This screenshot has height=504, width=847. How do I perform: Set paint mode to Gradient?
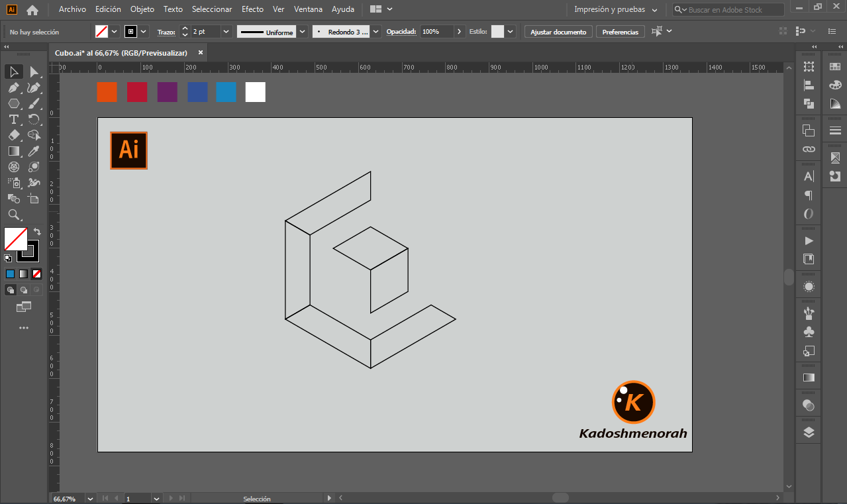[x=23, y=274]
